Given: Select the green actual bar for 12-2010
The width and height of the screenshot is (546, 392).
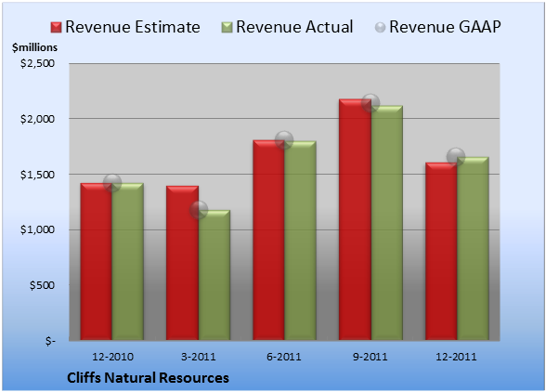Looking at the screenshot, I should pyautogui.click(x=127, y=261).
